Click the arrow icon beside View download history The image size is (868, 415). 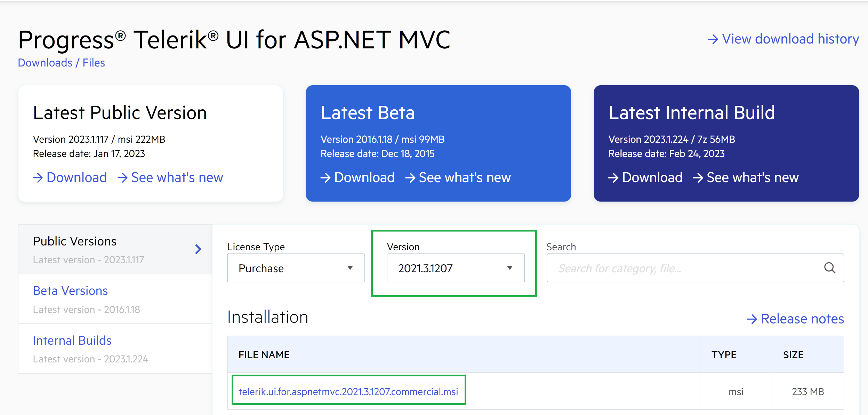pos(713,39)
